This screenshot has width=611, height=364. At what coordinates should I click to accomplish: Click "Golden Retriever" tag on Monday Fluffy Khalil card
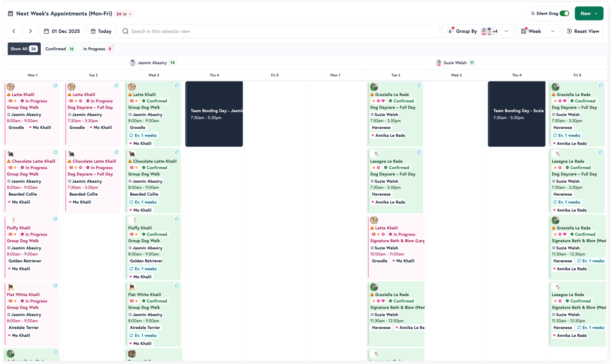(x=25, y=261)
